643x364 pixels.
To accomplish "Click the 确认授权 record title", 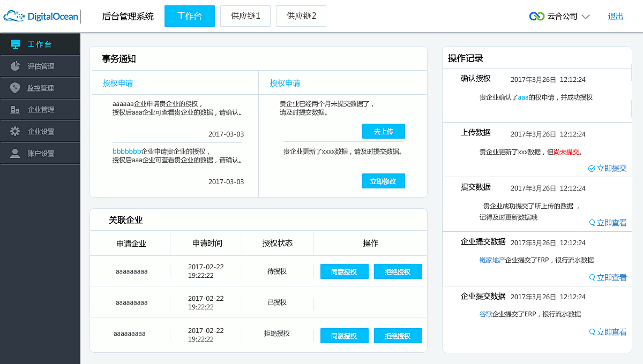I will (x=476, y=78).
